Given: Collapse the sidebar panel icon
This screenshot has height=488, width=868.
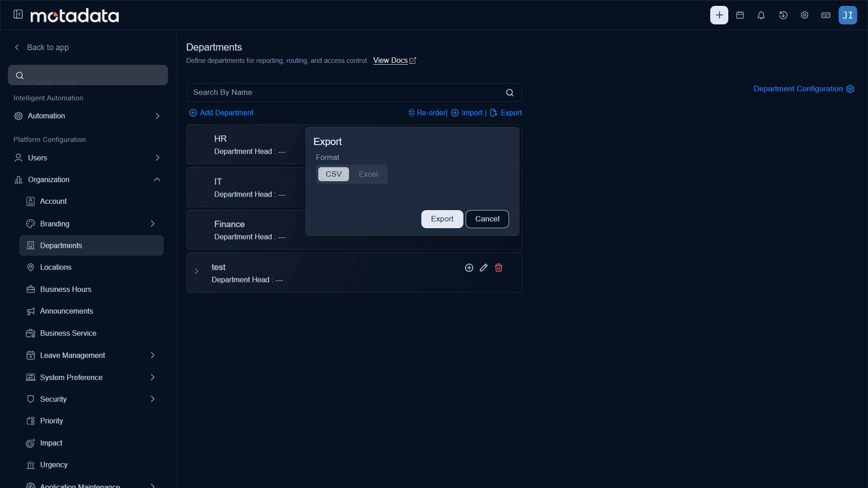Looking at the screenshot, I should (18, 14).
